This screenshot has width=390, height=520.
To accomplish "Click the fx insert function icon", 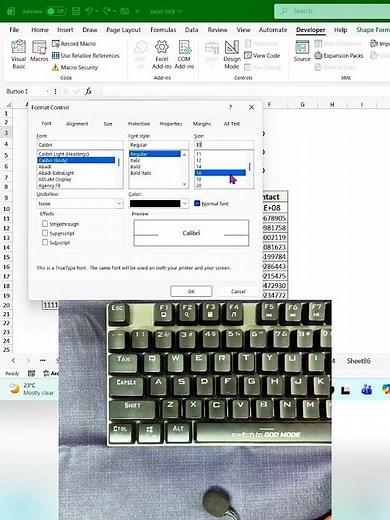I will [88, 91].
